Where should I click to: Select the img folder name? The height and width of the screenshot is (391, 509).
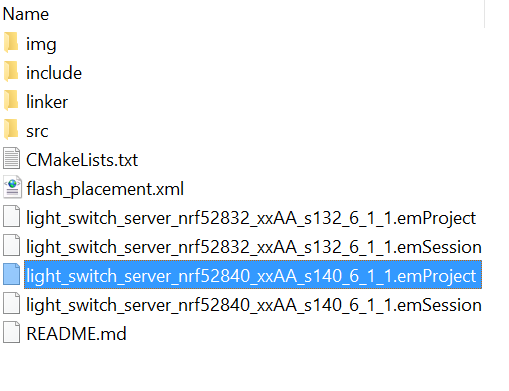(41, 44)
